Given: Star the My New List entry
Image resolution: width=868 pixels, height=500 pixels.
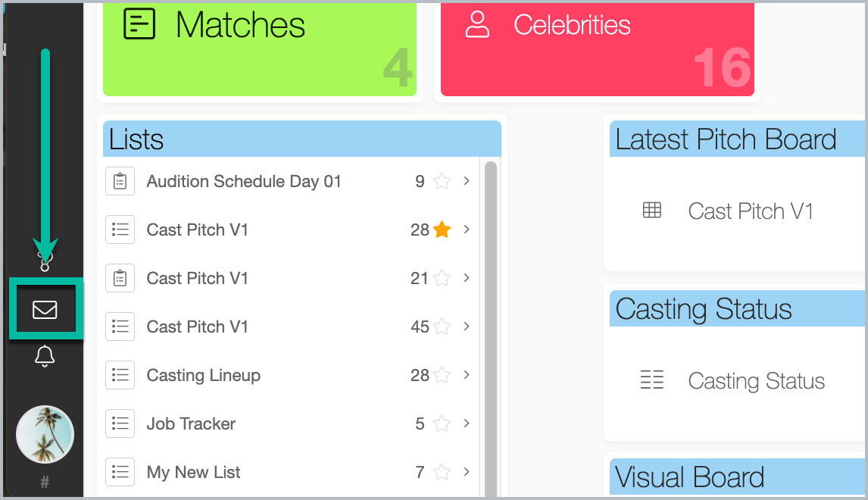Looking at the screenshot, I should point(442,472).
